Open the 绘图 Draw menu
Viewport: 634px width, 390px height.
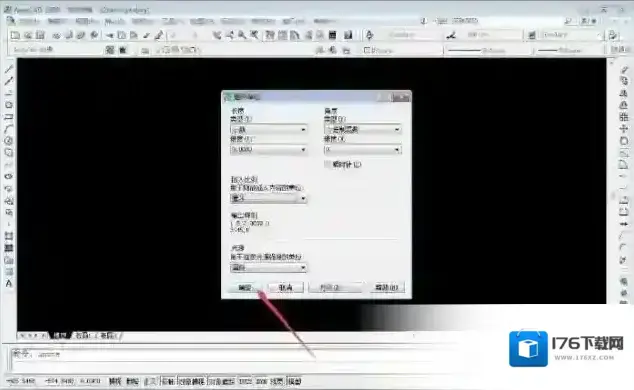click(201, 21)
